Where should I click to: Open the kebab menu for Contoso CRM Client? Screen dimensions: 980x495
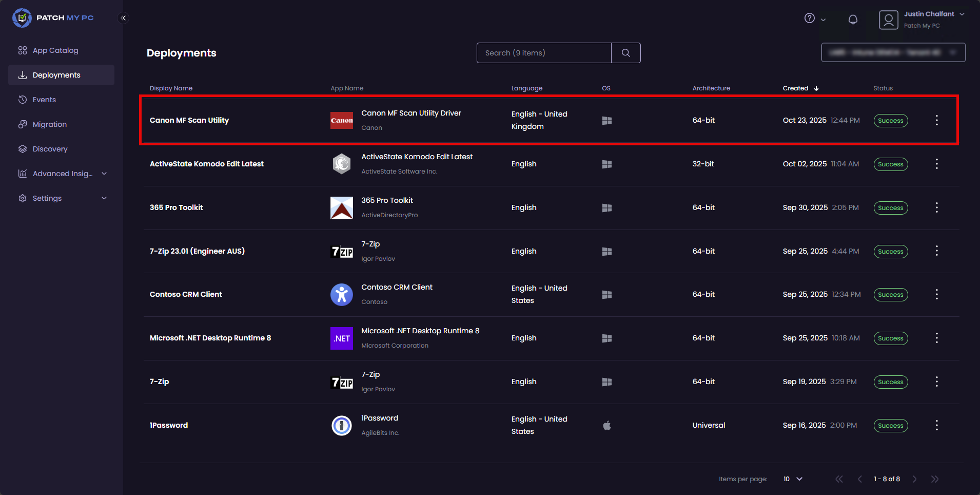click(936, 294)
